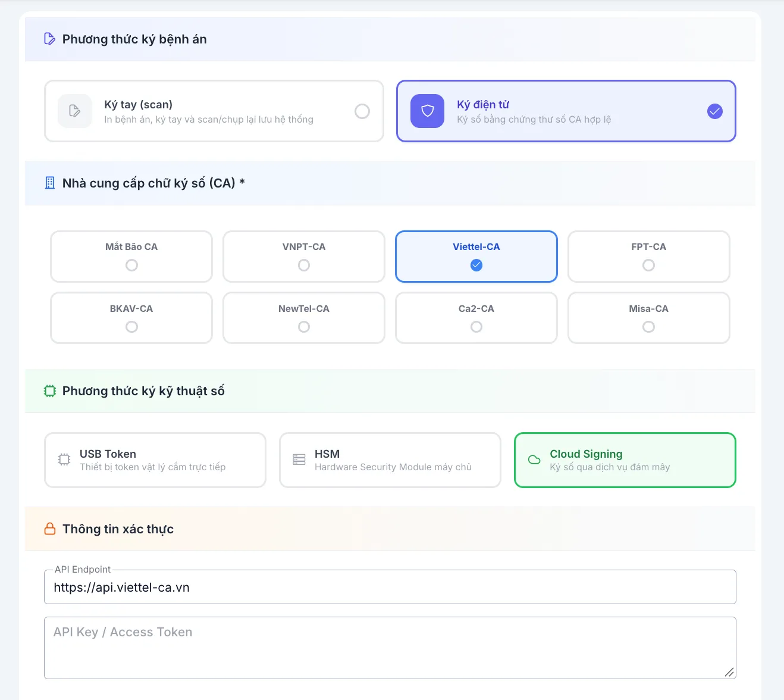Click the checkmark icon on Ký điện tử card

coord(714,111)
